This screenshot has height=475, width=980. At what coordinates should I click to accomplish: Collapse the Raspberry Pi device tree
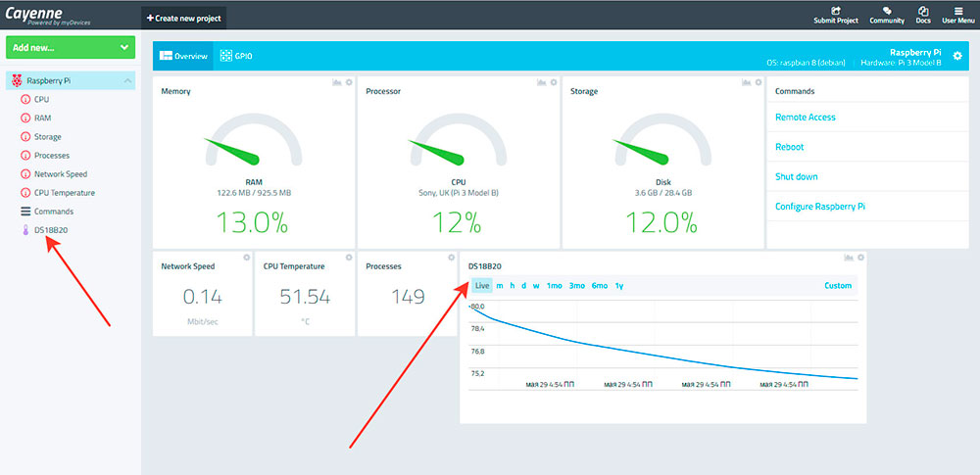click(x=128, y=80)
